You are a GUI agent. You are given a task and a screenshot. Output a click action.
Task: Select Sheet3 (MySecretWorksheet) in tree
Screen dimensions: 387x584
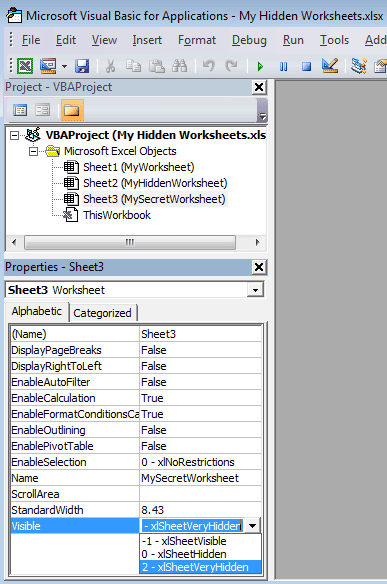click(154, 199)
